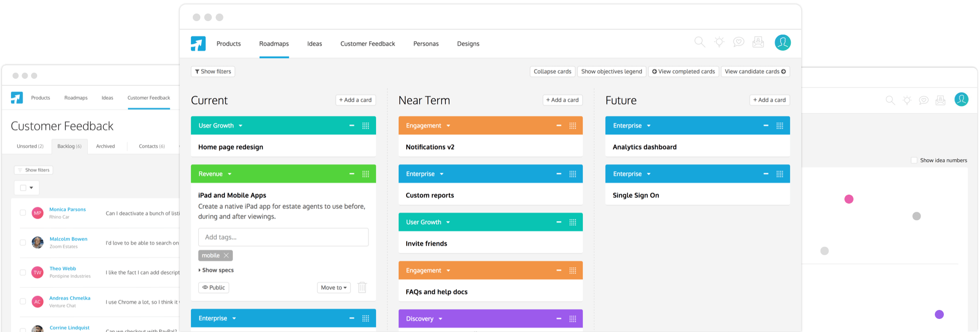The width and height of the screenshot is (980, 332).
Task: Open the Products menu in front window
Action: point(228,44)
